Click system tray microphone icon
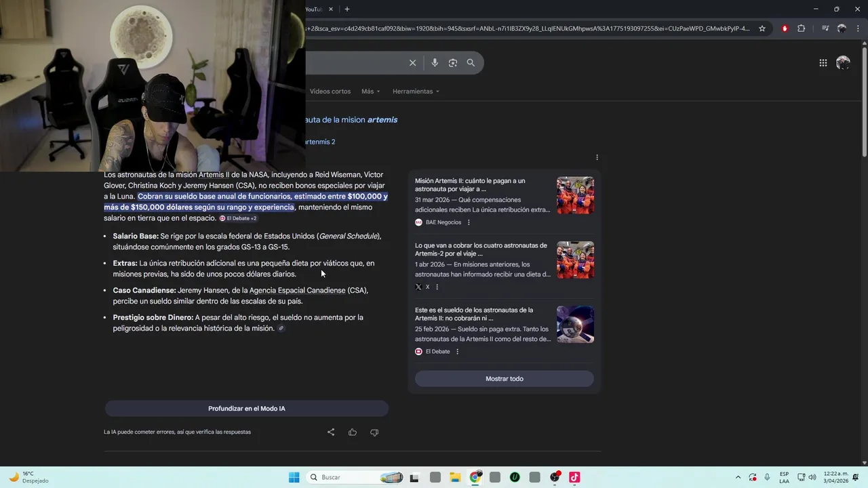Viewport: 868px width, 488px height. pyautogui.click(x=767, y=477)
